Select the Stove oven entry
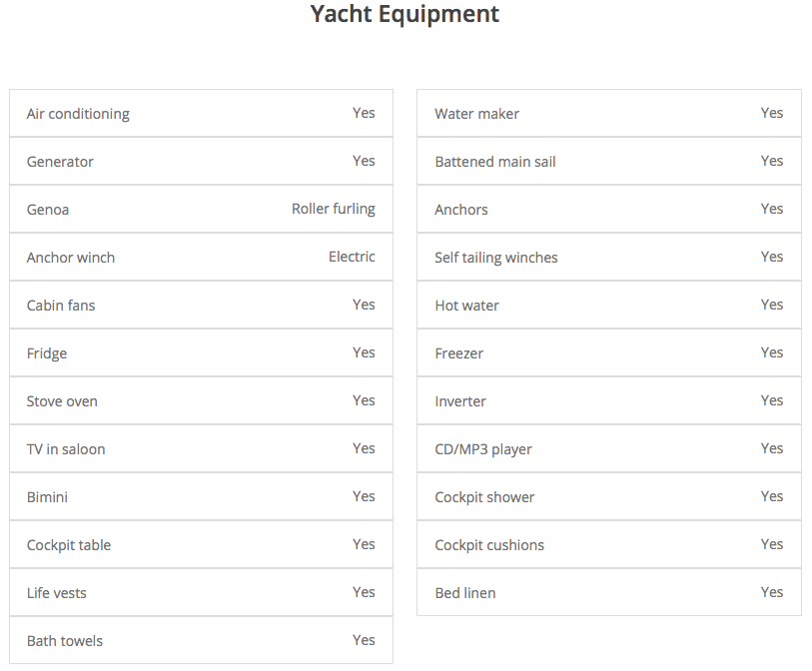812x671 pixels. click(x=62, y=401)
